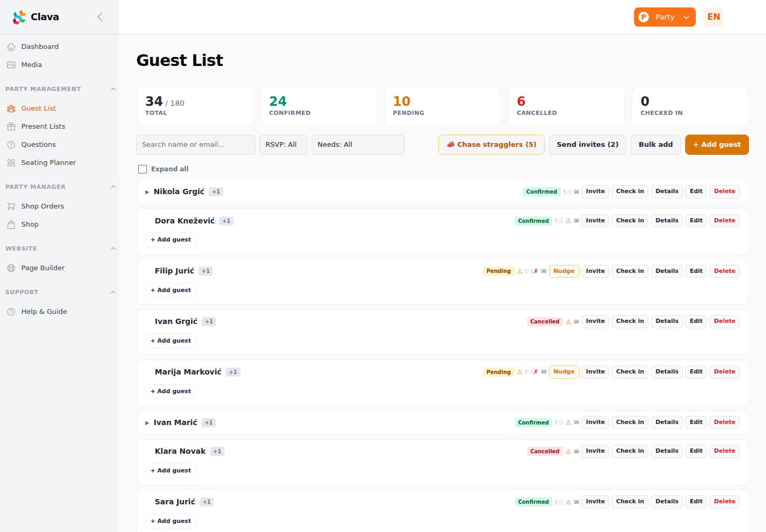Image resolution: width=766 pixels, height=532 pixels.
Task: Open Dashboard via its house icon
Action: click(11, 47)
